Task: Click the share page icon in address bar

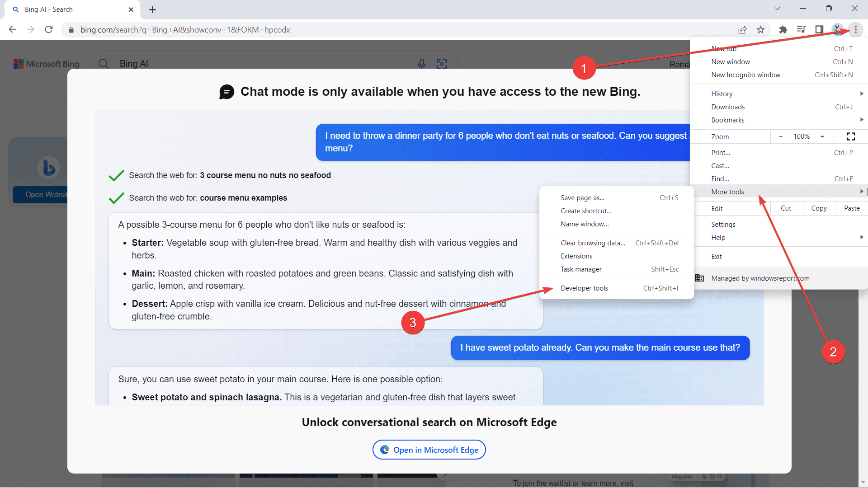Action: pyautogui.click(x=742, y=29)
